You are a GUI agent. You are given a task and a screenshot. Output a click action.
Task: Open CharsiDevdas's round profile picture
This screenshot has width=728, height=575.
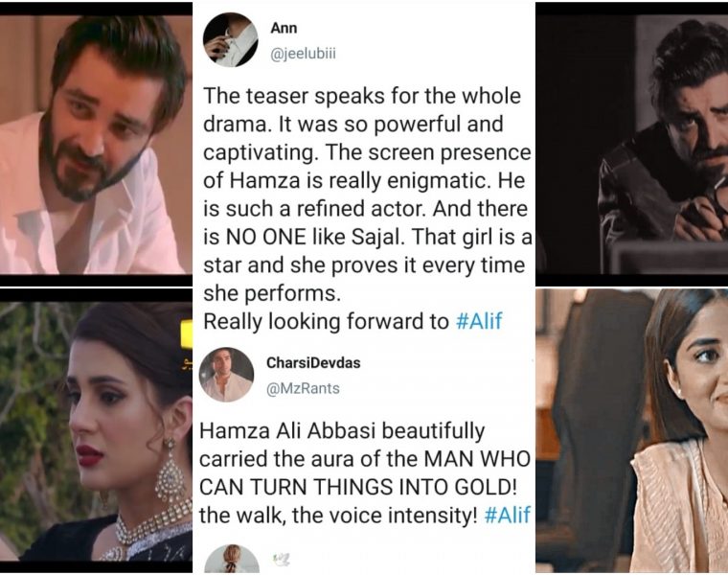point(227,375)
